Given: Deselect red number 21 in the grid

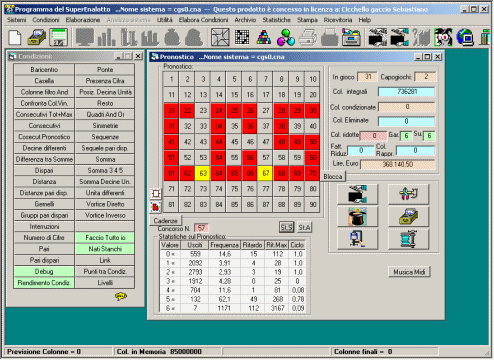Looking at the screenshot, I should 171,110.
